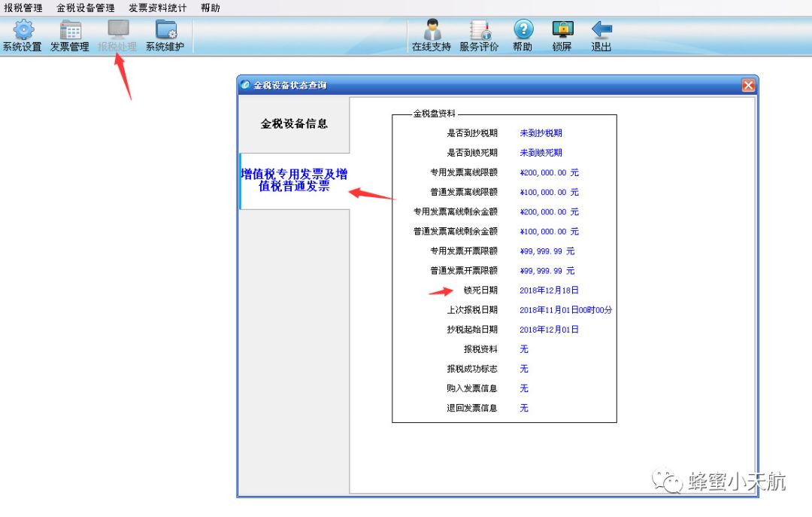The image size is (812, 517).
Task: Open the 报税管理 menu
Action: (x=23, y=8)
